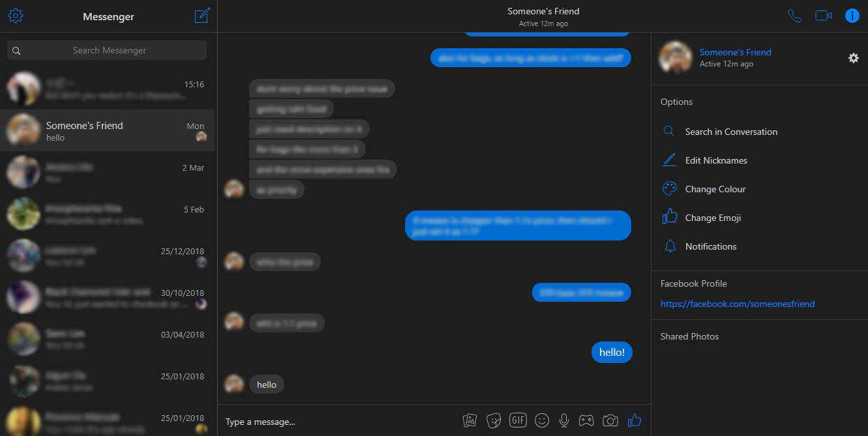Open the photo attachment picker
Screen dimensions: 868x436
point(470,420)
